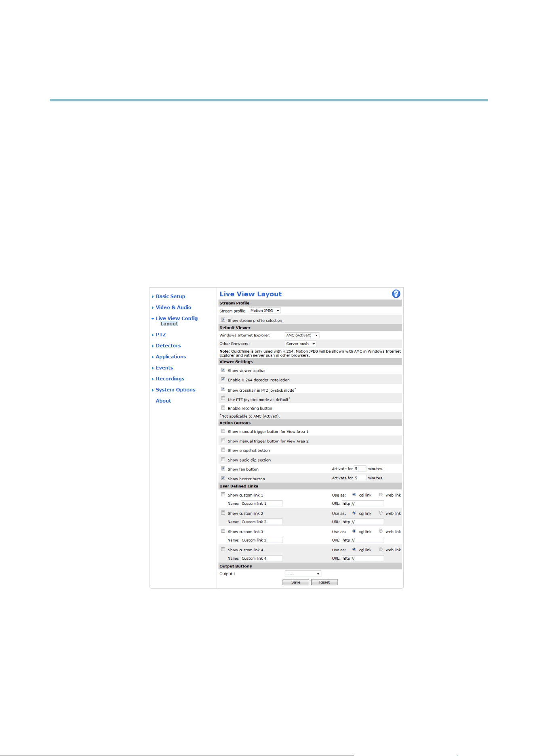Check Show manual trigger button for View Area 2
The height and width of the screenshot is (756, 535).
223,441
